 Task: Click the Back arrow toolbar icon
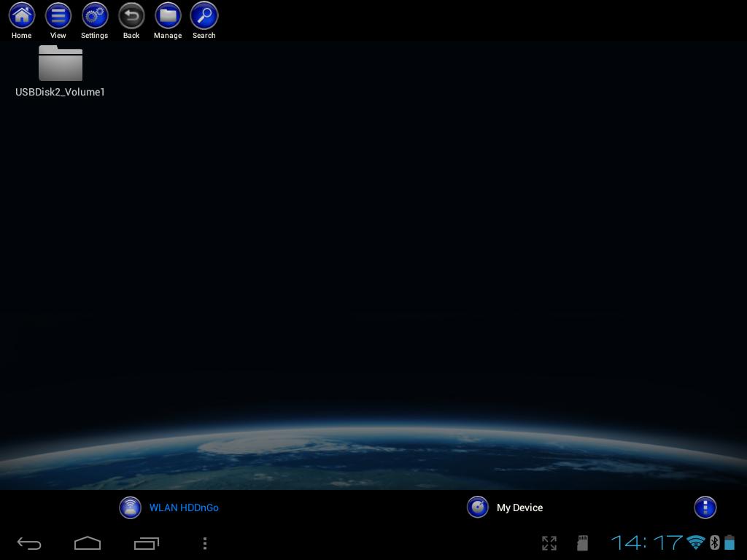(x=131, y=15)
